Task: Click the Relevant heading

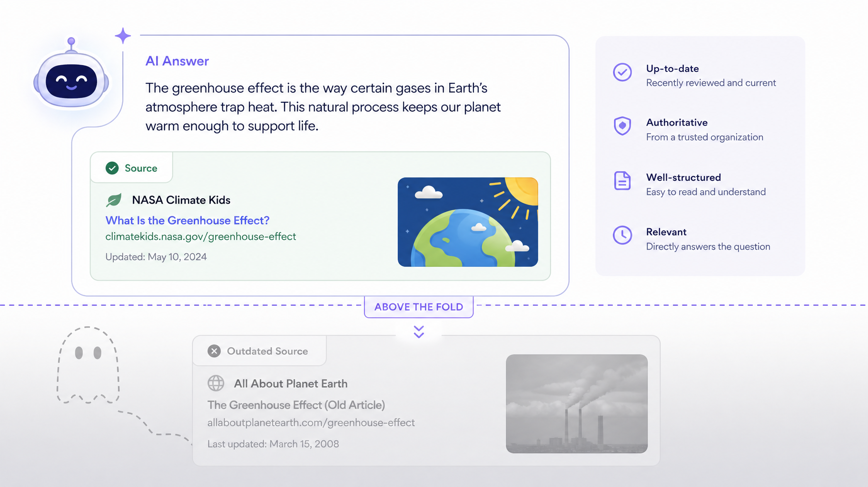Action: [666, 232]
